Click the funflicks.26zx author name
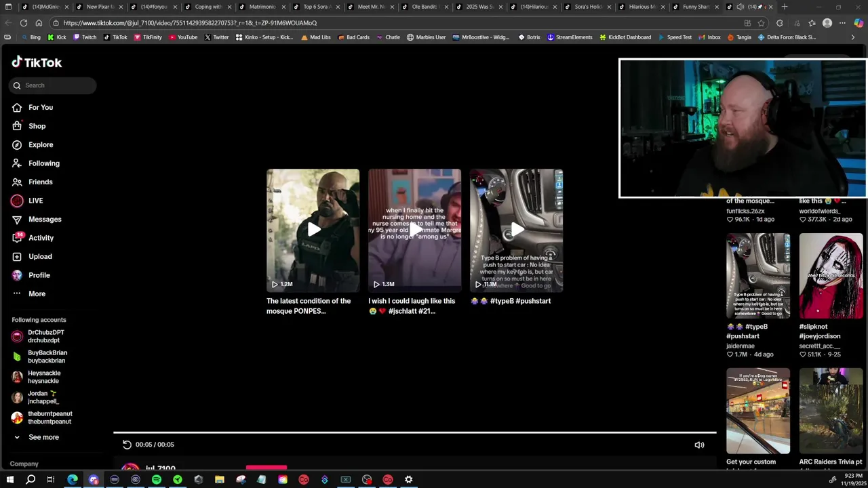Viewport: 868px width, 488px height. click(745, 211)
